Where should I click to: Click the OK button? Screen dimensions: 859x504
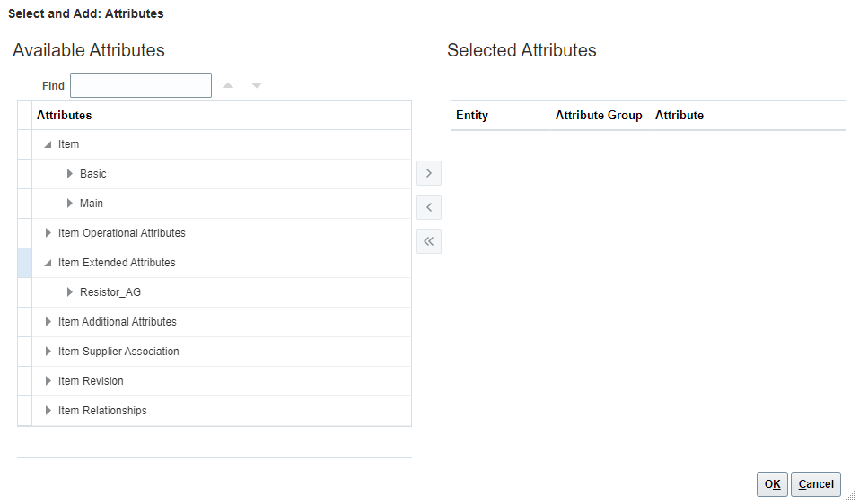tap(772, 484)
